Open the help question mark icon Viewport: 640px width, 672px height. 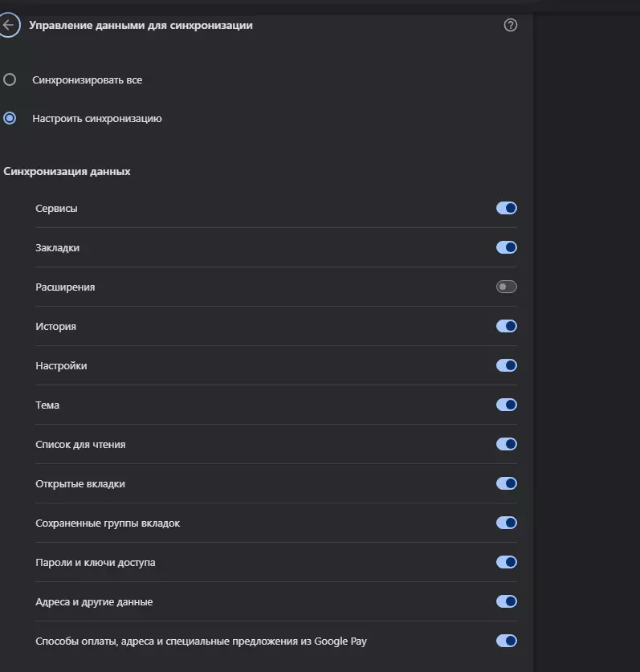pos(510,25)
